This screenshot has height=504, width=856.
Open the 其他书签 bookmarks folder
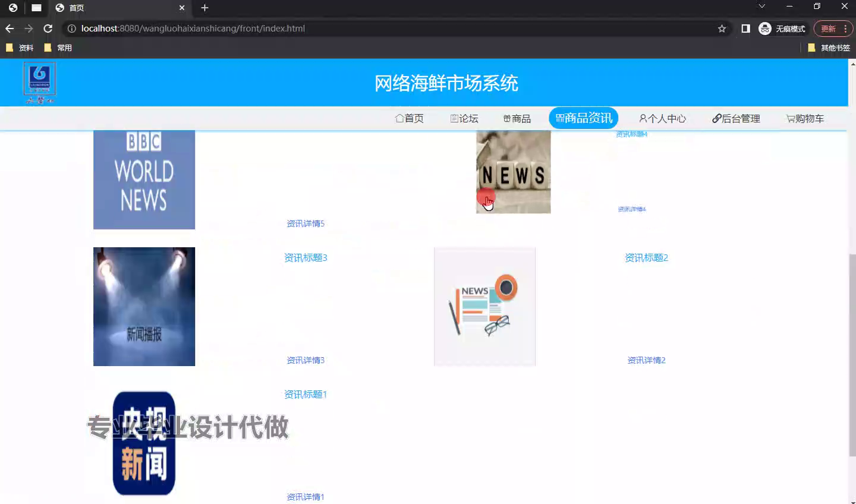829,48
